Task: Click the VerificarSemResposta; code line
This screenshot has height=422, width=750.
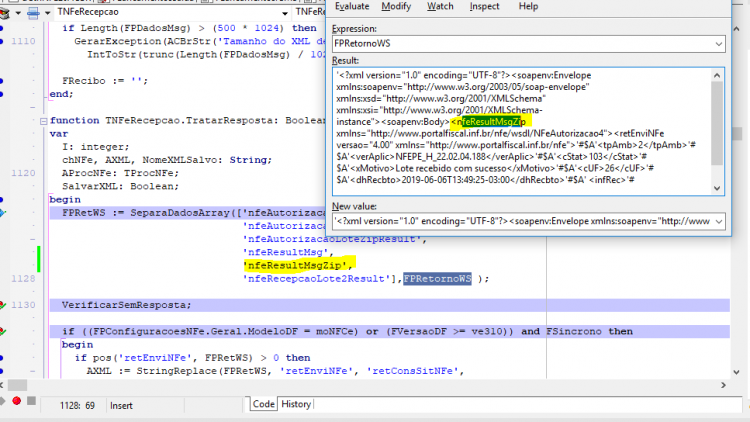Action: [126, 305]
